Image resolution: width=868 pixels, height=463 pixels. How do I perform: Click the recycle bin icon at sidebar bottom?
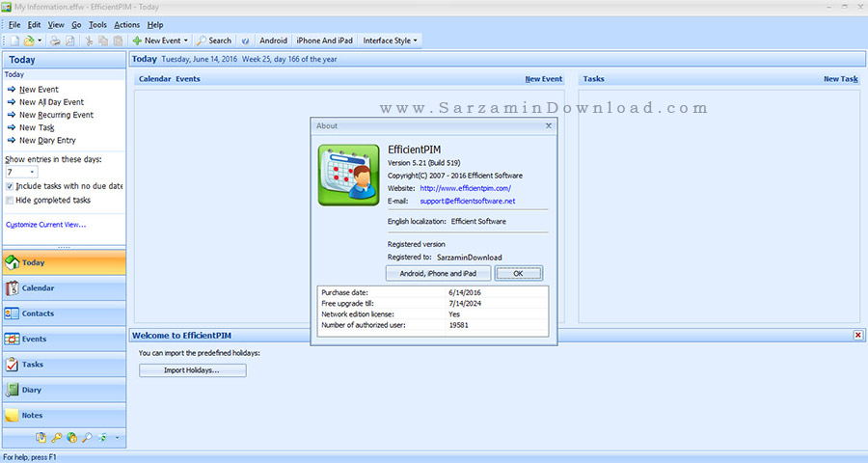coord(102,438)
